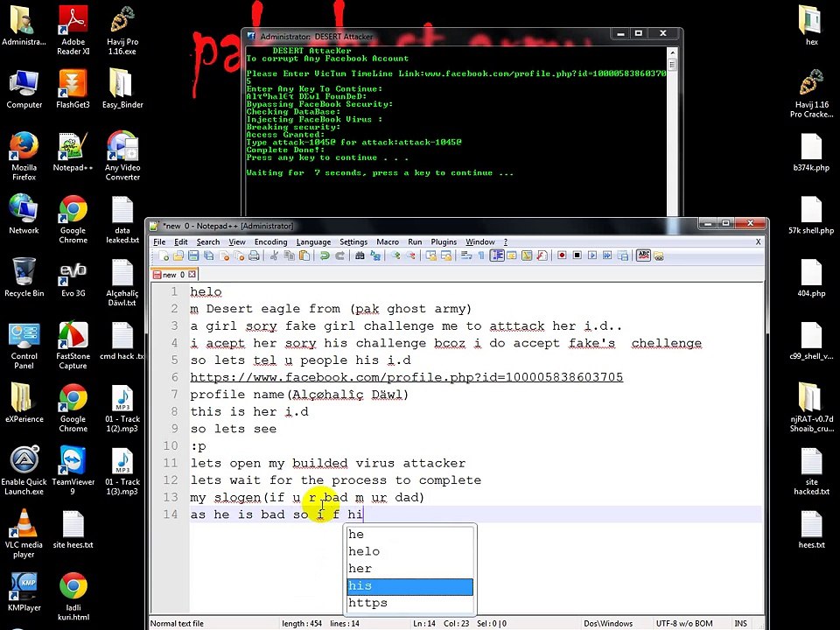The image size is (840, 630).
Task: Select the '404.php' desktop file
Action: [811, 278]
